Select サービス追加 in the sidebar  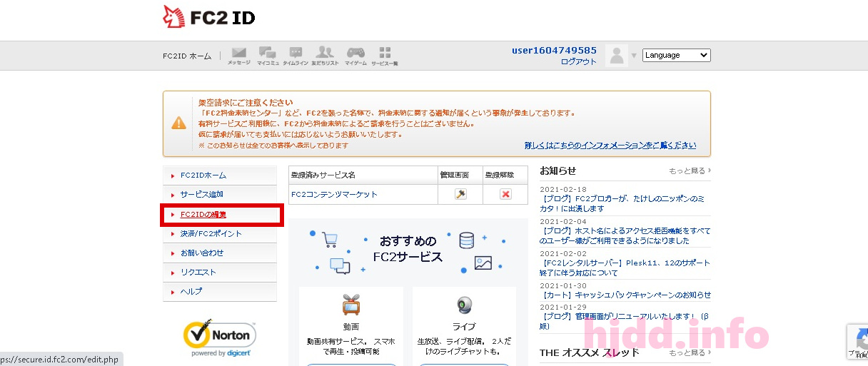tap(220, 195)
